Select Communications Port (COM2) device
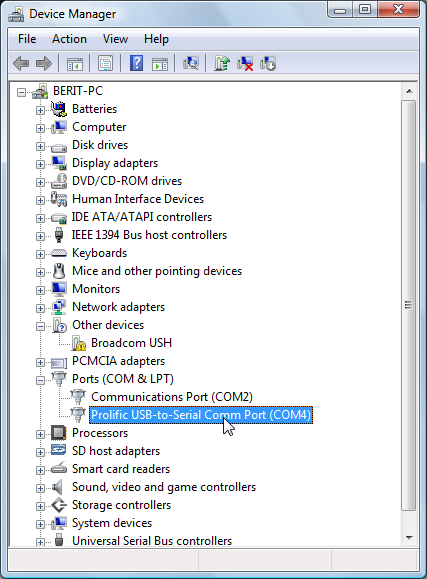 pyautogui.click(x=172, y=397)
